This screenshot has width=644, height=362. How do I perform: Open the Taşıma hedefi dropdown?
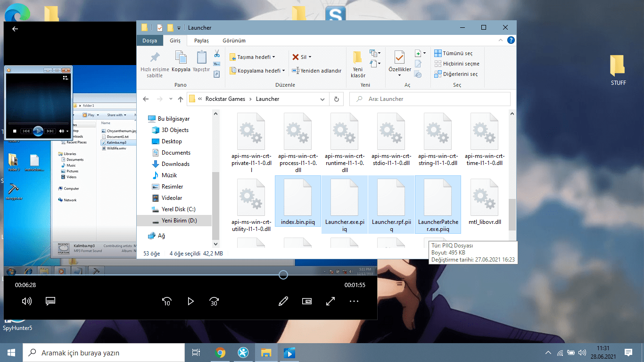[274, 57]
